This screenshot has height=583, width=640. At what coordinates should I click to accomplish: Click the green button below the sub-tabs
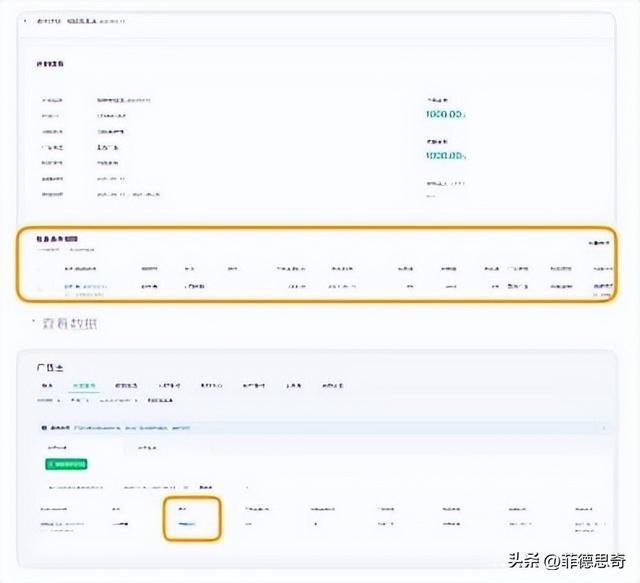click(x=66, y=464)
